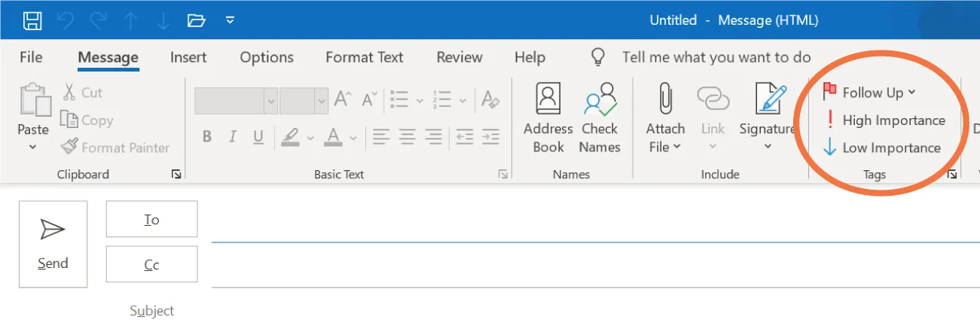
Task: Open the Address Book
Action: 548,117
